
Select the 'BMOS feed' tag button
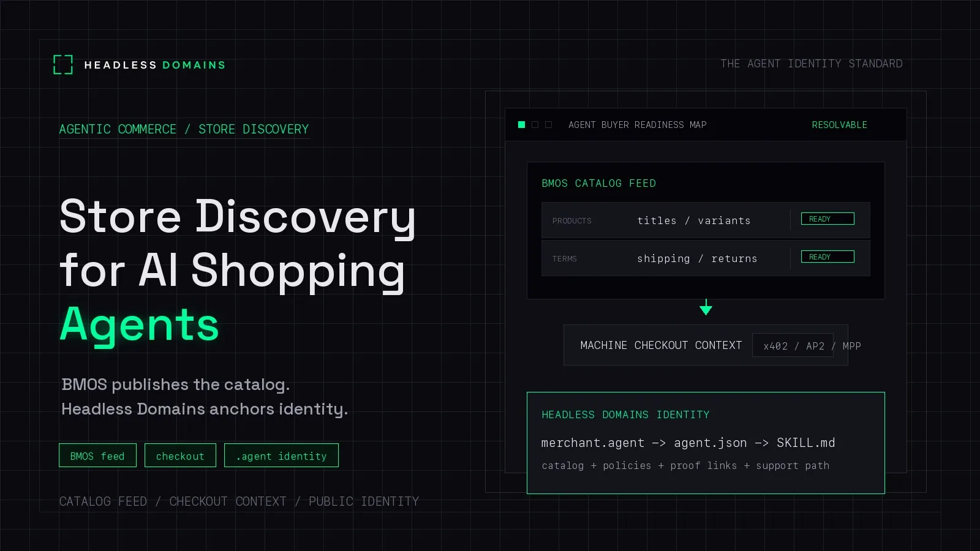click(97, 455)
